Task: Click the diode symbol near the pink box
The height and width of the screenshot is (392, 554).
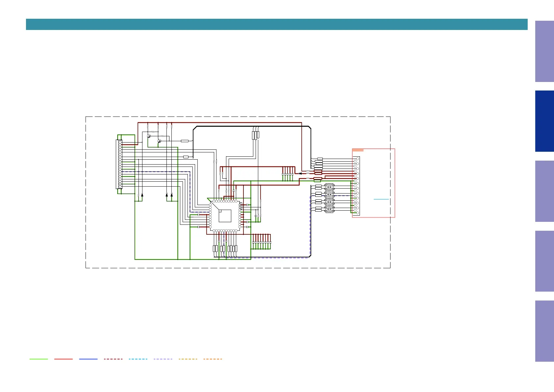Action: (300, 173)
